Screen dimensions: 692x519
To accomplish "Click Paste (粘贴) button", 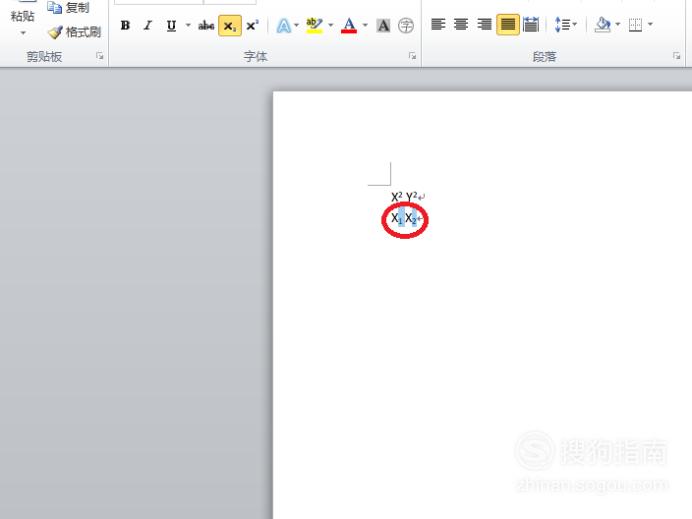I will tap(23, 16).
